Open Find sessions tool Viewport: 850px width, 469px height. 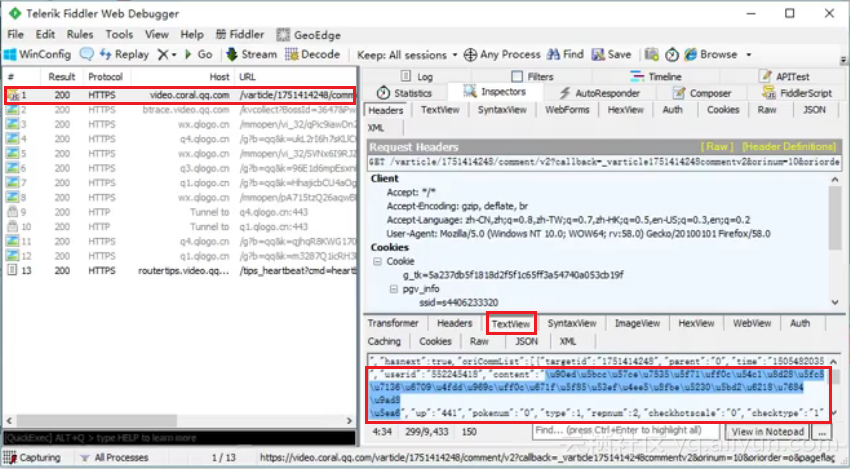point(565,54)
